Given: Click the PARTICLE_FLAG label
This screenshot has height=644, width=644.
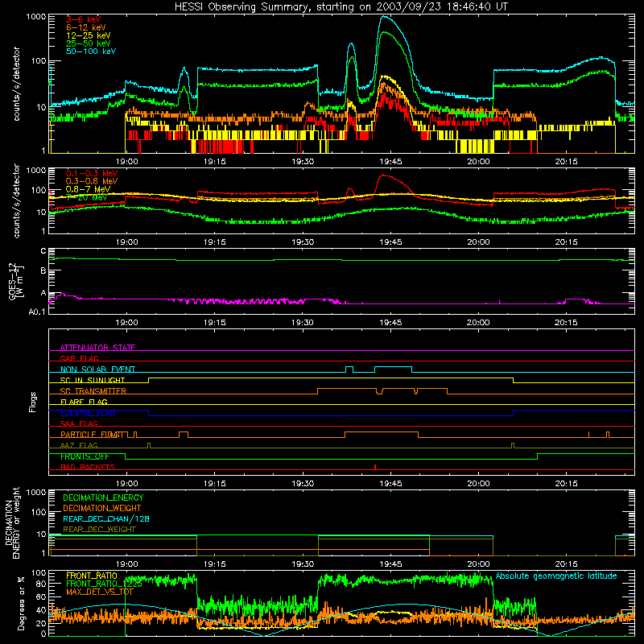Looking at the screenshot, I should [91, 435].
